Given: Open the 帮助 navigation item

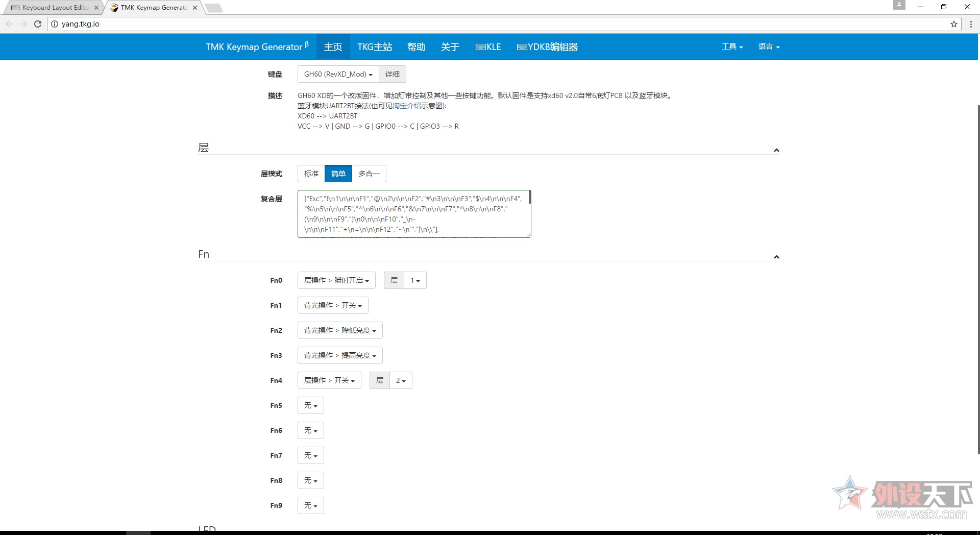Looking at the screenshot, I should (x=416, y=46).
